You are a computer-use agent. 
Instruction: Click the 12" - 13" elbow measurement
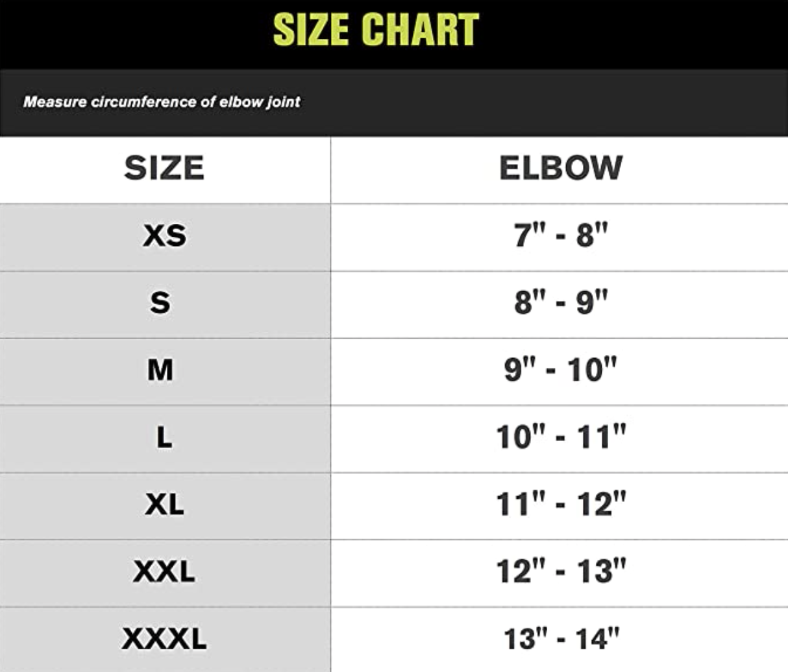click(x=561, y=571)
